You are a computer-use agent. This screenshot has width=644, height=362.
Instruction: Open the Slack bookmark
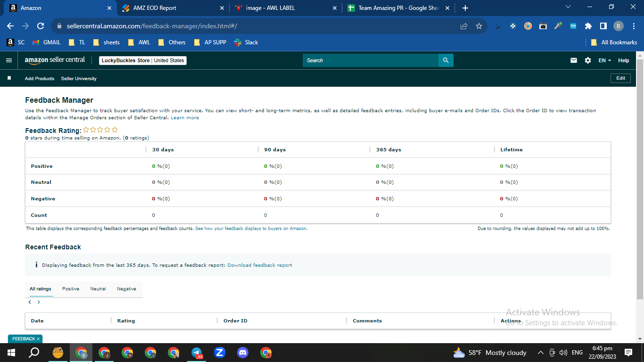click(x=246, y=42)
